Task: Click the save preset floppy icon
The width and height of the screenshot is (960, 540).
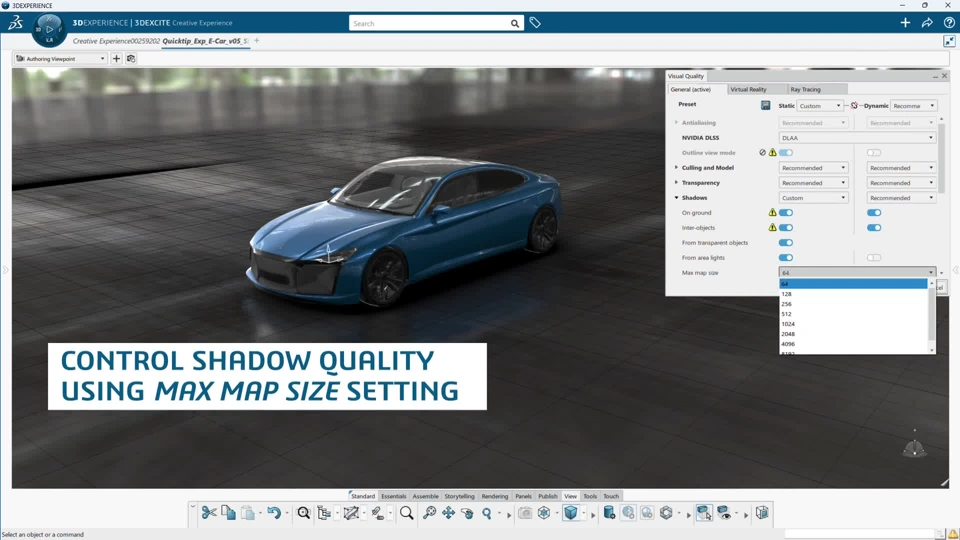Action: 765,105
